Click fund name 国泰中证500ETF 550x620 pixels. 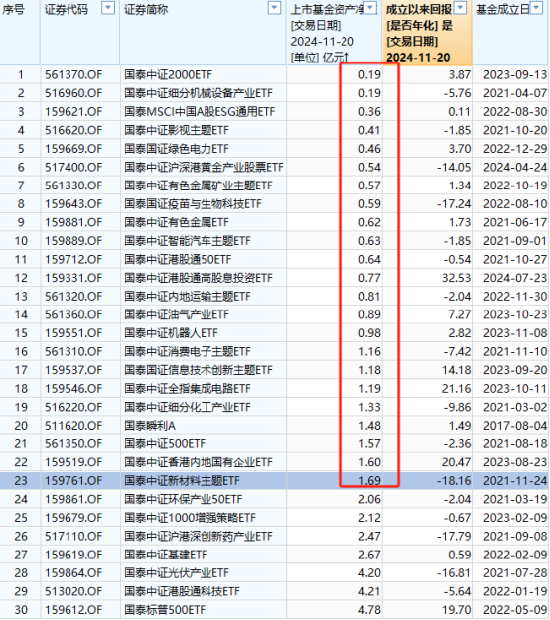tap(165, 444)
